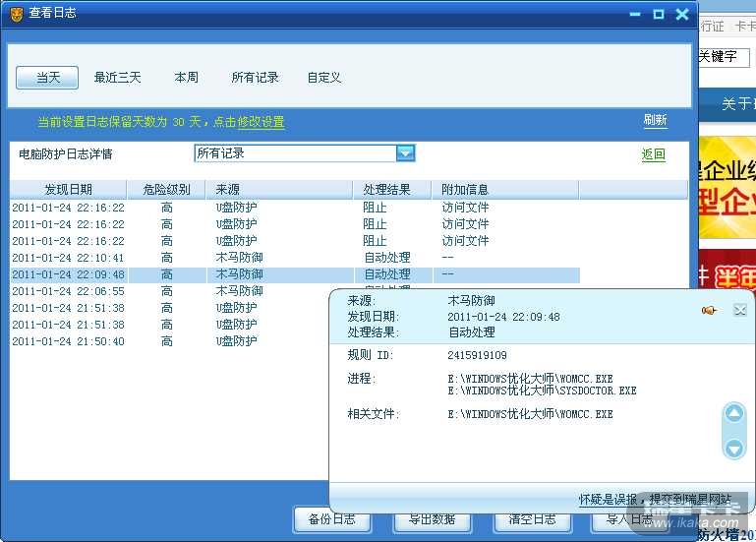Click the Rising tiger logo icon
Image resolution: width=756 pixels, height=542 pixels.
(16, 14)
